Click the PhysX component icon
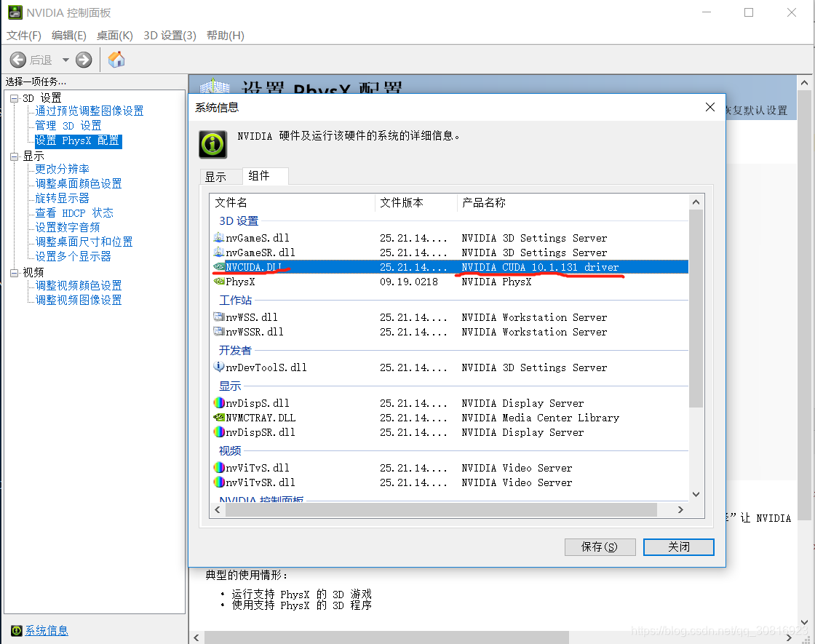Viewport: 815px width, 644px height. (219, 281)
